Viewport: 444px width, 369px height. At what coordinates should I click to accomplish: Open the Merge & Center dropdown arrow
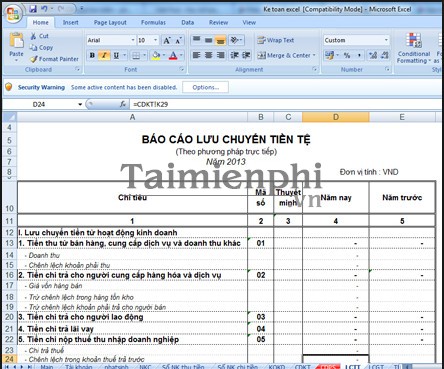coord(314,55)
